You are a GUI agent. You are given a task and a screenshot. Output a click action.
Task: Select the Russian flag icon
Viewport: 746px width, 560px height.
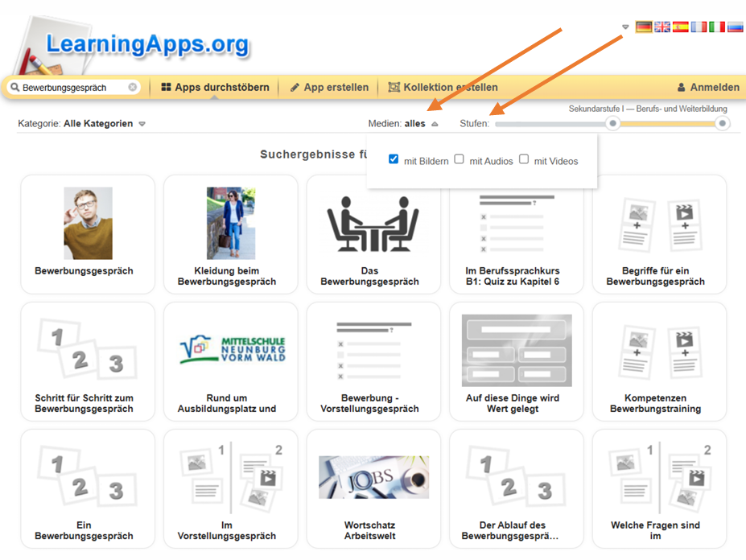pos(735,27)
